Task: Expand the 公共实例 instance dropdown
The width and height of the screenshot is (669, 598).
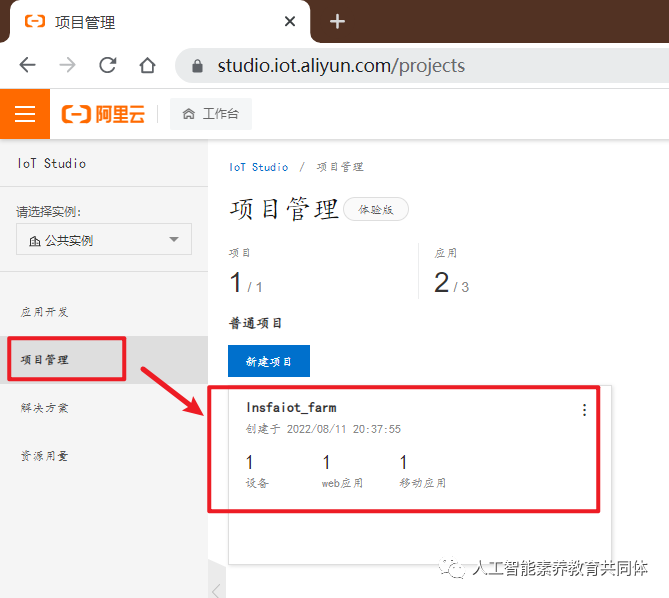Action: pyautogui.click(x=104, y=239)
